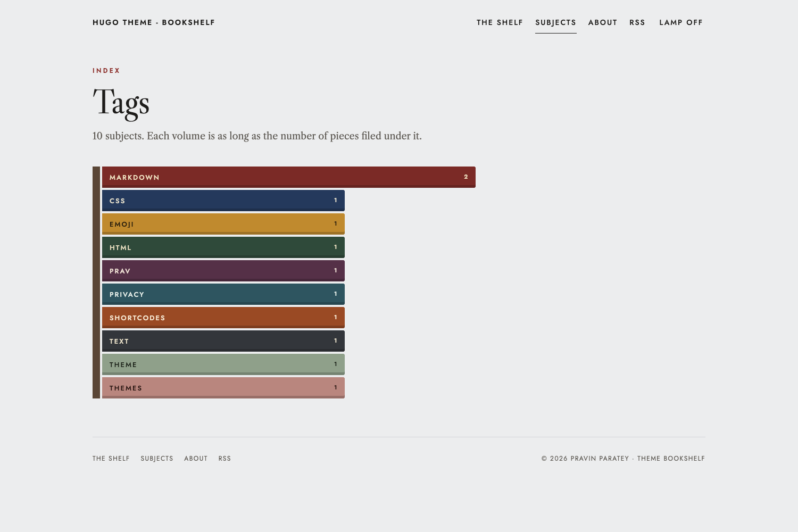This screenshot has width=798, height=532.
Task: Open the Markdown tag volume
Action: [x=289, y=177]
